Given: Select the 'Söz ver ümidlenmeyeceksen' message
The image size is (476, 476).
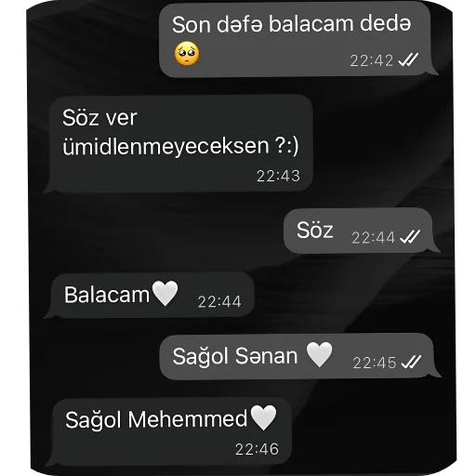Looking at the screenshot, I should point(181,143).
